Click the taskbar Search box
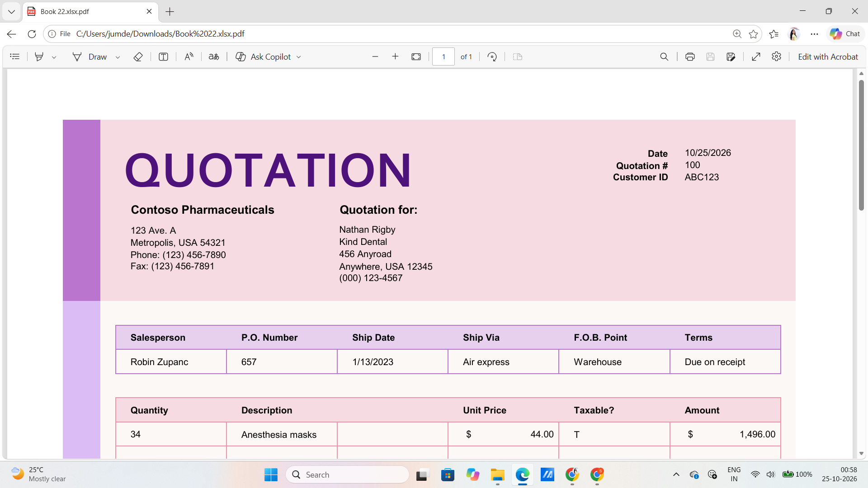868x488 pixels. point(347,474)
